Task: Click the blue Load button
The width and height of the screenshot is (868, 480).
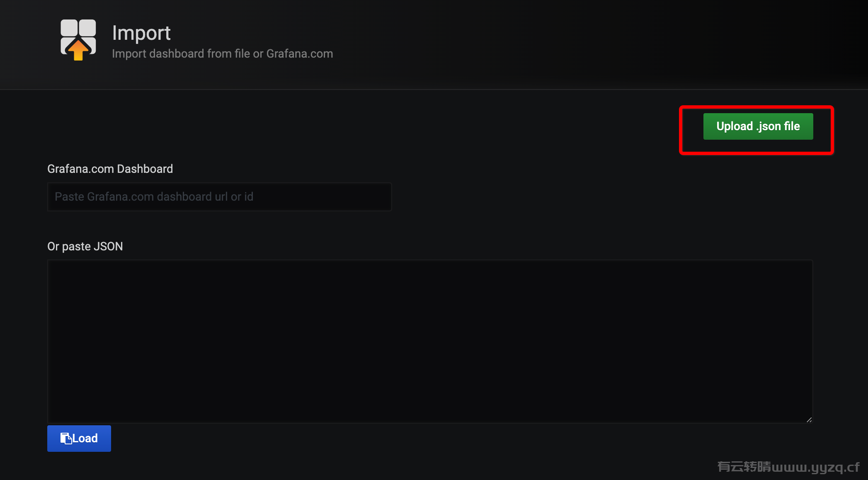Action: [79, 439]
